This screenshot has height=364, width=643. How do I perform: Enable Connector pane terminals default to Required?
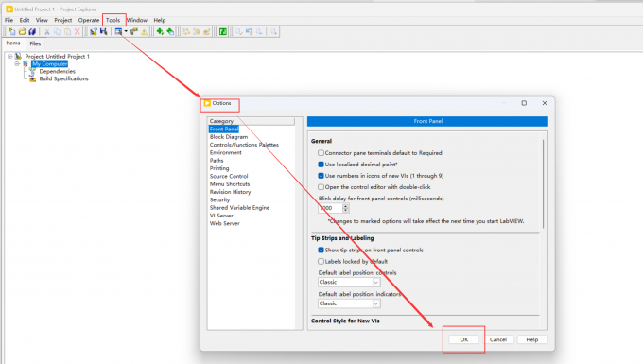pos(321,153)
